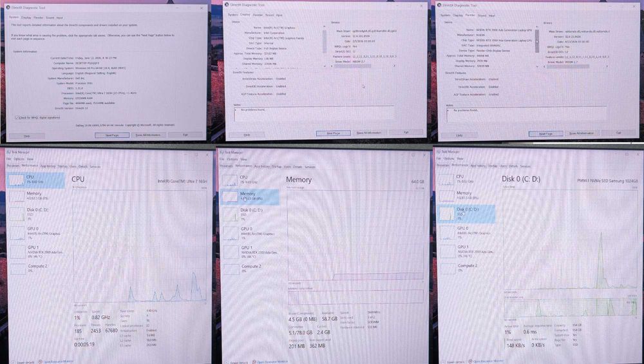Select GPU 0 graph thumbnail in Disk-view Task Manager

point(448,233)
